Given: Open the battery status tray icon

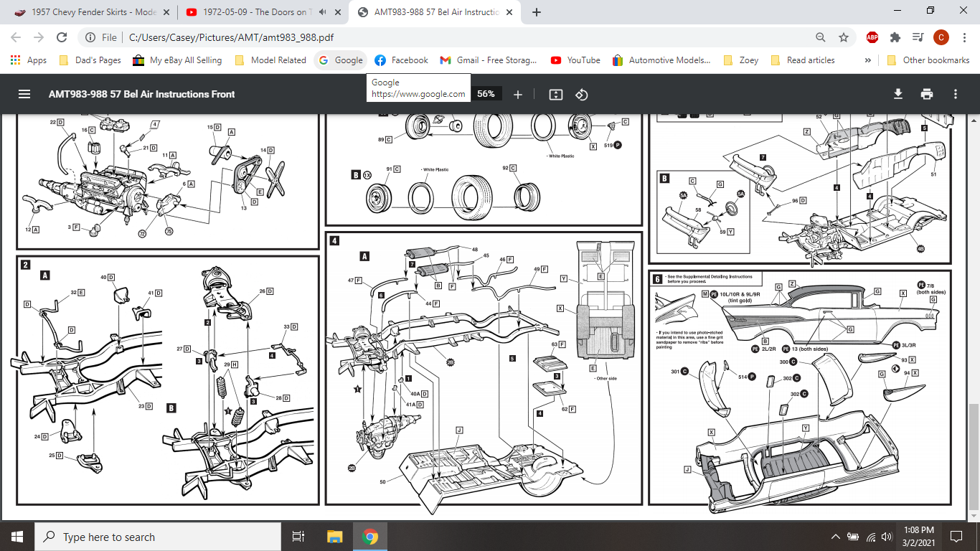Looking at the screenshot, I should point(853,537).
